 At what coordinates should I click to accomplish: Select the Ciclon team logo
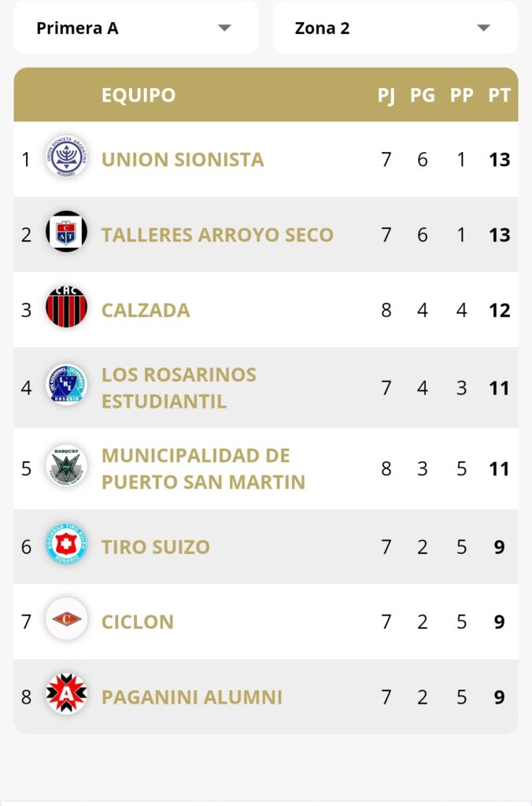point(66,619)
